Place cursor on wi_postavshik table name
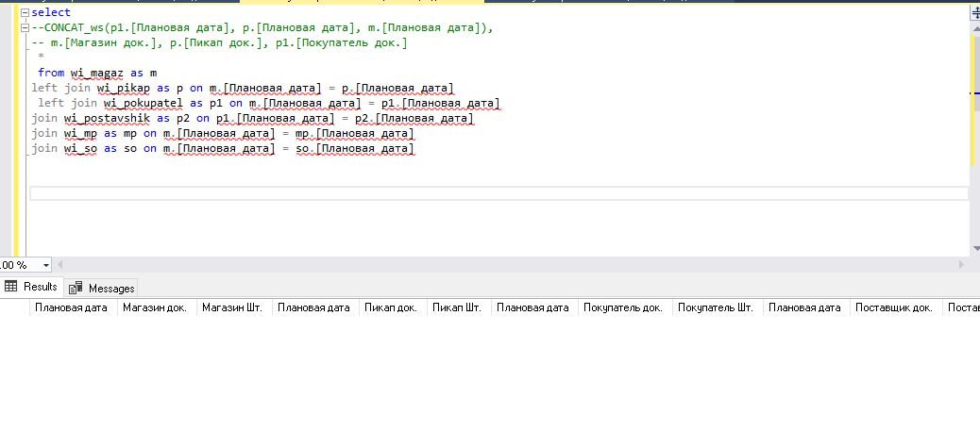This screenshot has width=980, height=448. pyautogui.click(x=108, y=118)
